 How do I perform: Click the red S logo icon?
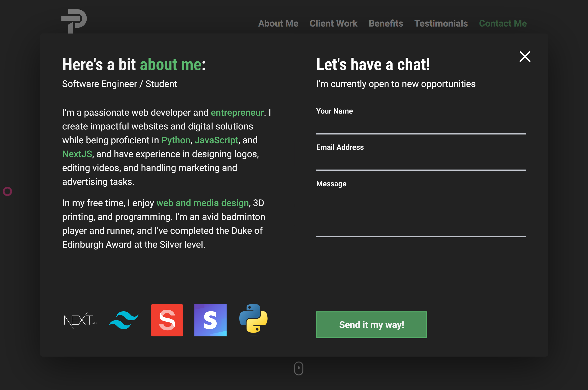coord(167,320)
